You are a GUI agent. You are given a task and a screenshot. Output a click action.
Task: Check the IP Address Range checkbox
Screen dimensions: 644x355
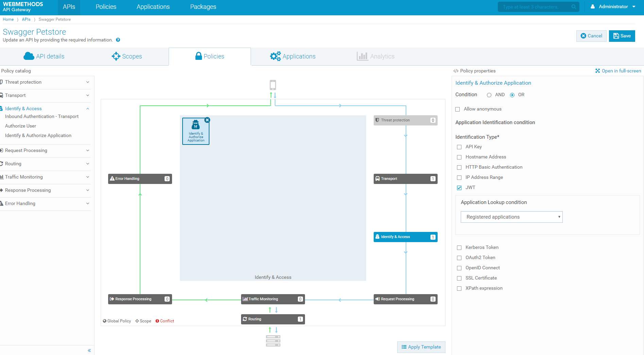(459, 178)
